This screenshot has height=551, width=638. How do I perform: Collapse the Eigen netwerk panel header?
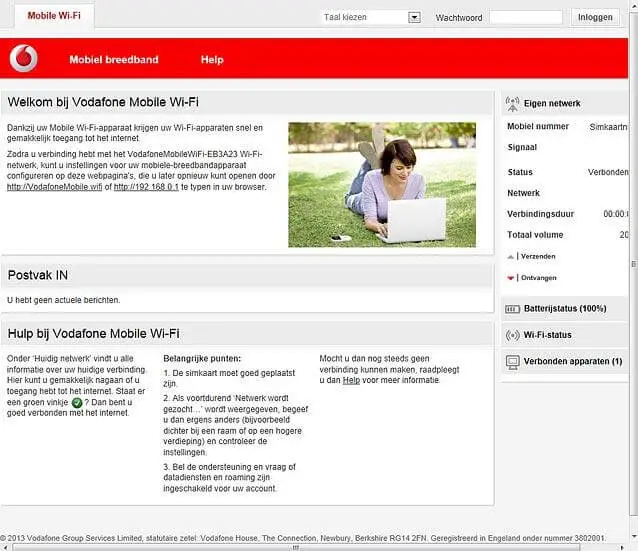(x=565, y=103)
